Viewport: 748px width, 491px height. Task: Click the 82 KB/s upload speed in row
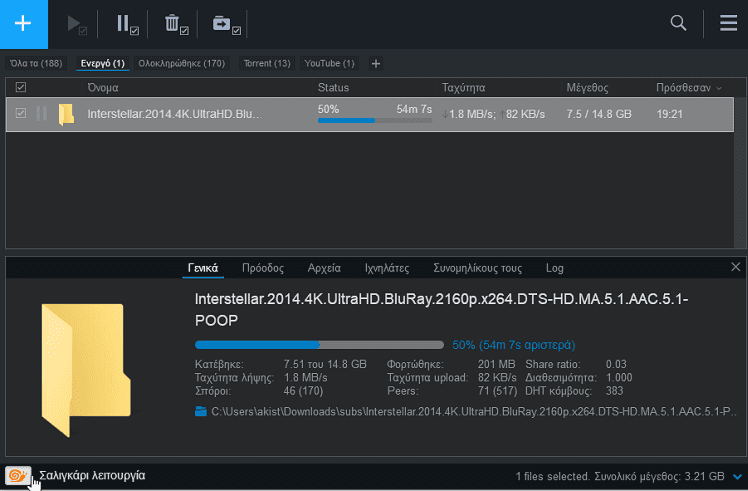pos(525,114)
